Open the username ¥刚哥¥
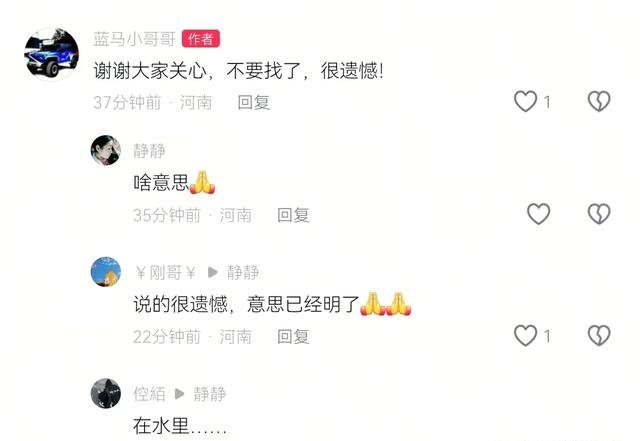The height and width of the screenshot is (441, 640). [166, 272]
